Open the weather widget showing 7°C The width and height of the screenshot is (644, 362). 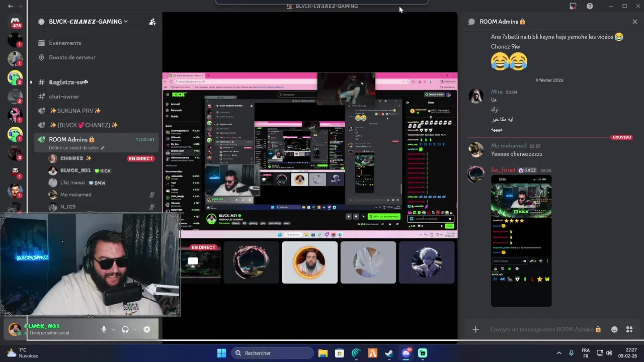point(23,353)
